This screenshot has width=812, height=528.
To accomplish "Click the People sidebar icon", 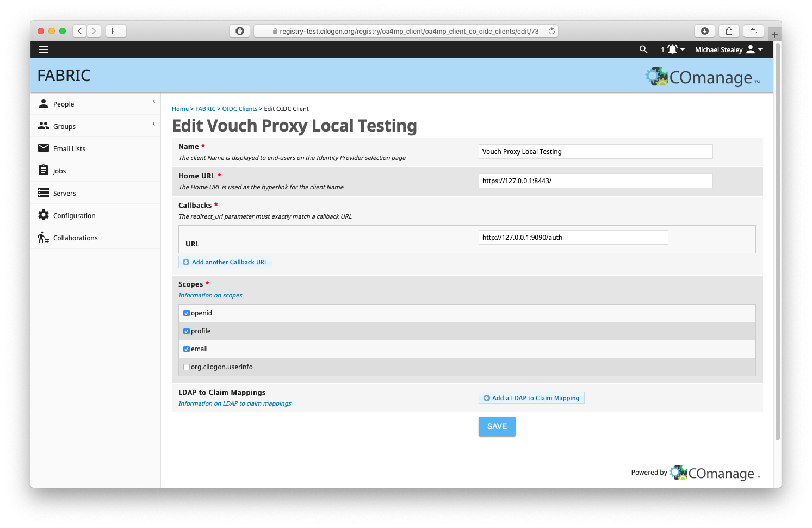I will [44, 103].
